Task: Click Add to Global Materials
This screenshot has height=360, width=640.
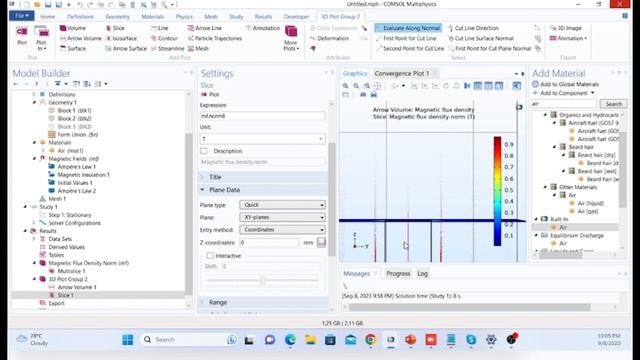Action: pos(565,84)
